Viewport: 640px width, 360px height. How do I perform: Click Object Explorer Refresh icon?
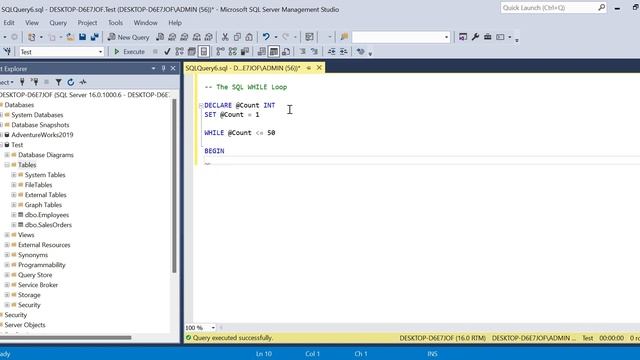71,82
